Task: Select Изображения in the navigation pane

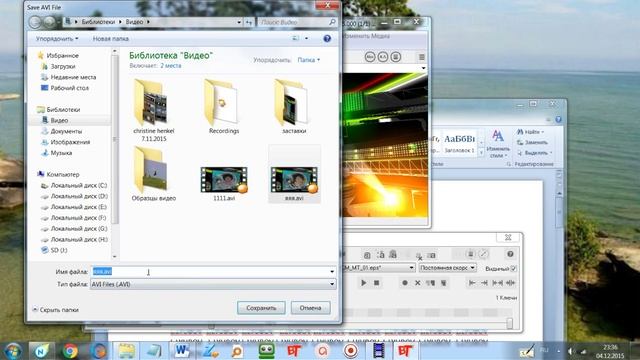Action: click(70, 142)
